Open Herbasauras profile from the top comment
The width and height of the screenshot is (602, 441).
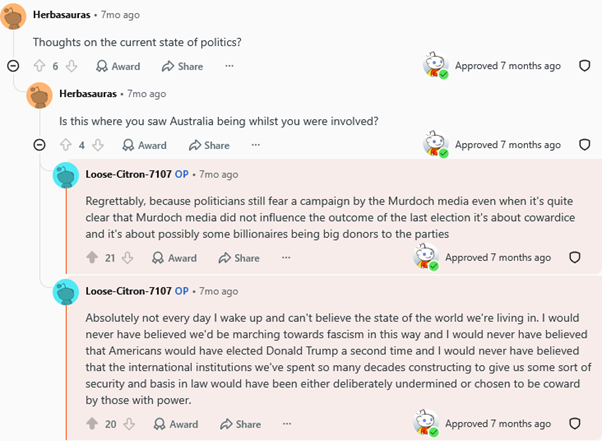pos(61,15)
